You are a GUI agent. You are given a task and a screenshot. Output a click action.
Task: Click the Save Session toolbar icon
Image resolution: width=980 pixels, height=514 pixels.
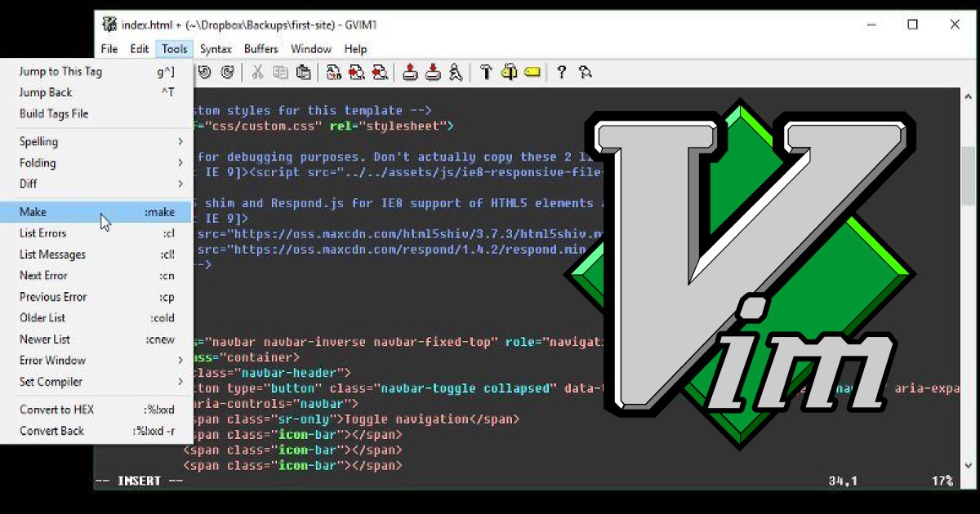(433, 73)
